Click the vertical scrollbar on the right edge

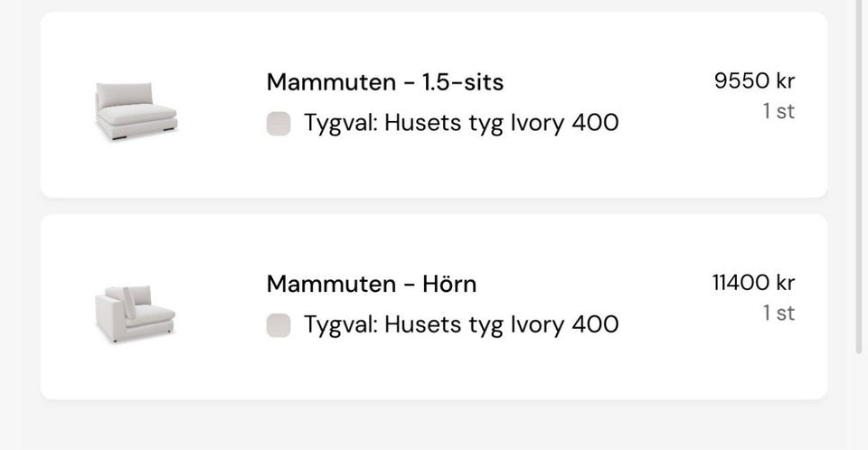[860, 181]
